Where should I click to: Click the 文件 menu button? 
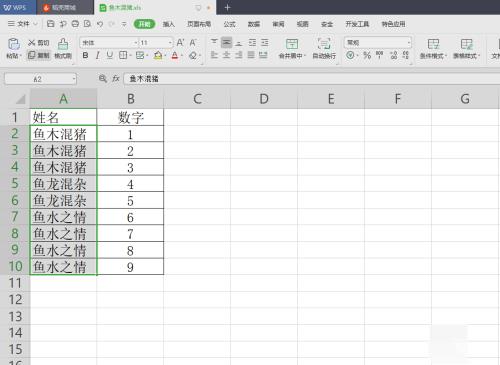click(x=19, y=24)
